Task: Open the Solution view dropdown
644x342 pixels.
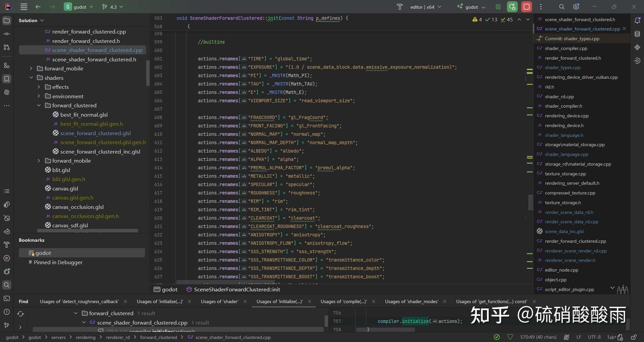Action: pyautogui.click(x=31, y=21)
